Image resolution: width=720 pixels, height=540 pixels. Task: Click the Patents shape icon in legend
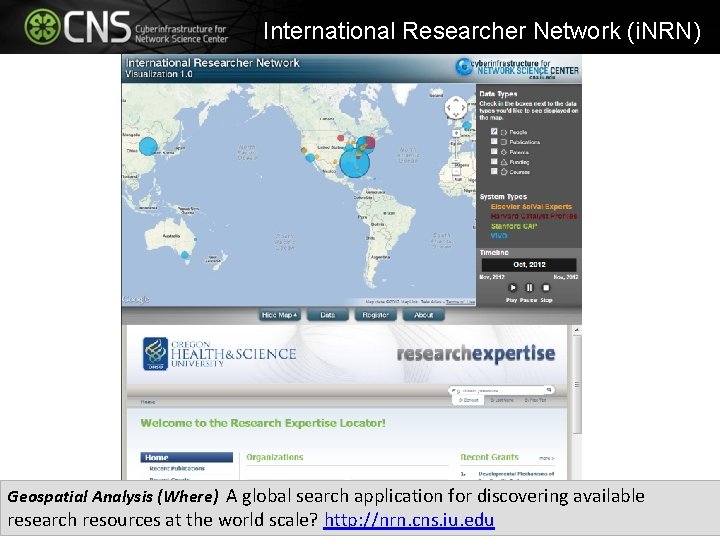(504, 152)
